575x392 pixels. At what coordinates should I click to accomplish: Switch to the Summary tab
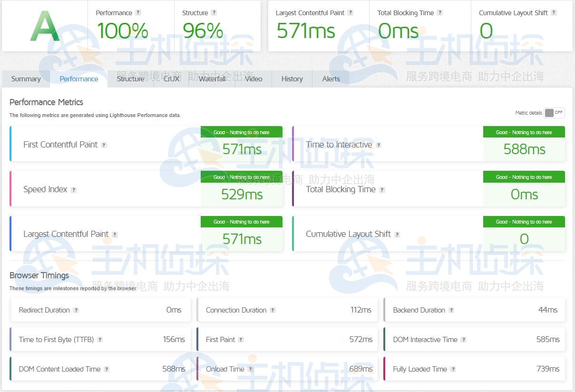[26, 79]
